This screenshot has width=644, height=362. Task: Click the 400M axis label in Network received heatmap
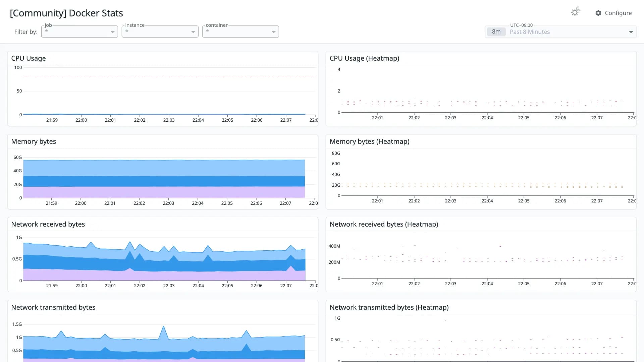pos(334,246)
